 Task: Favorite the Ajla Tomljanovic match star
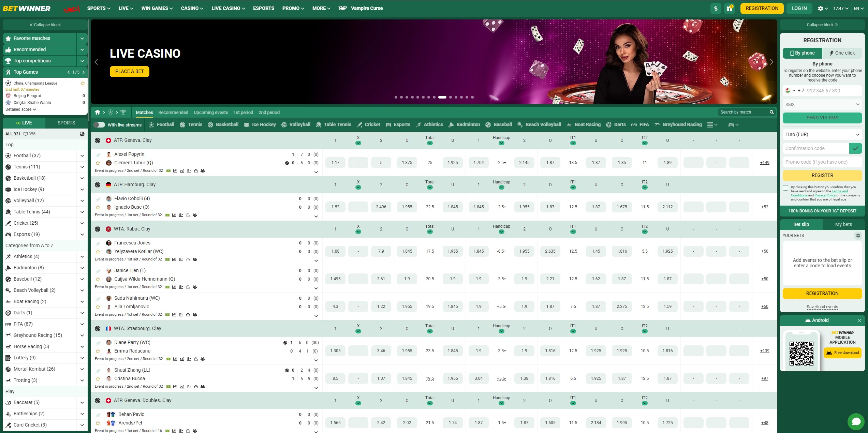tap(98, 307)
